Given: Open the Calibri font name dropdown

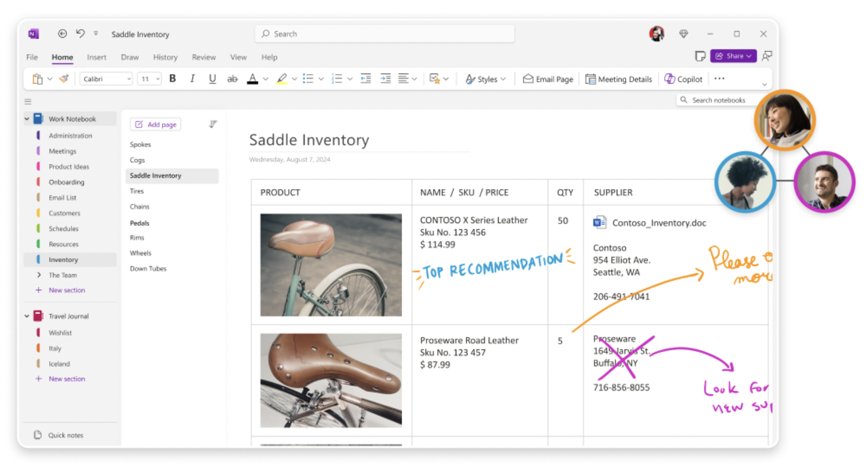Looking at the screenshot, I should point(106,79).
